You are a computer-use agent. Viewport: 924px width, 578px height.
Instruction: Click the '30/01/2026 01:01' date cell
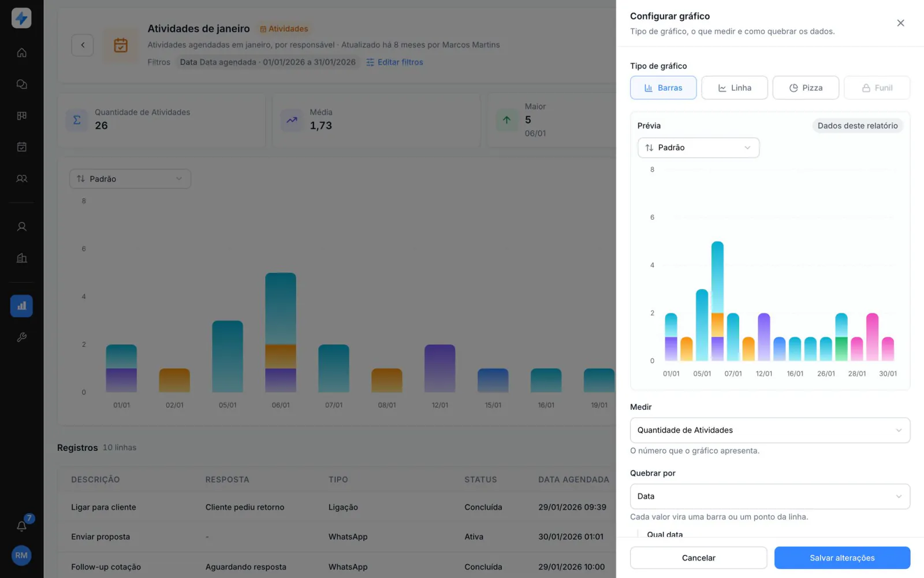[571, 537]
